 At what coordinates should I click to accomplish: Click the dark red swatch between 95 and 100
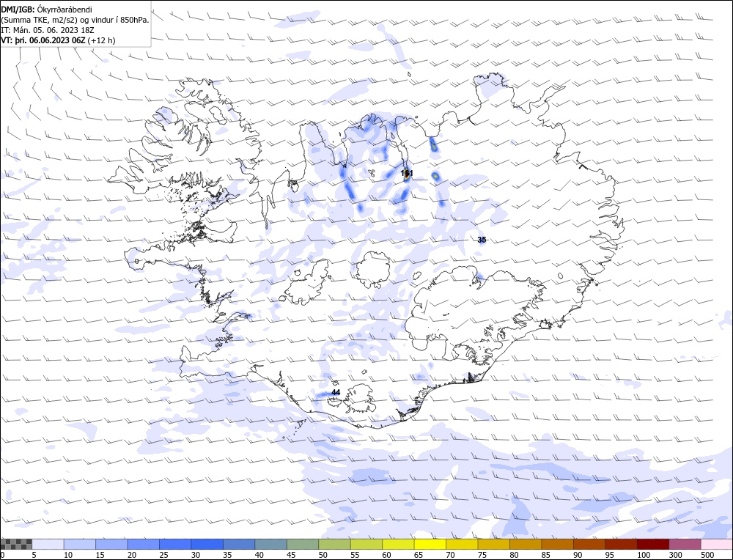tap(621, 544)
